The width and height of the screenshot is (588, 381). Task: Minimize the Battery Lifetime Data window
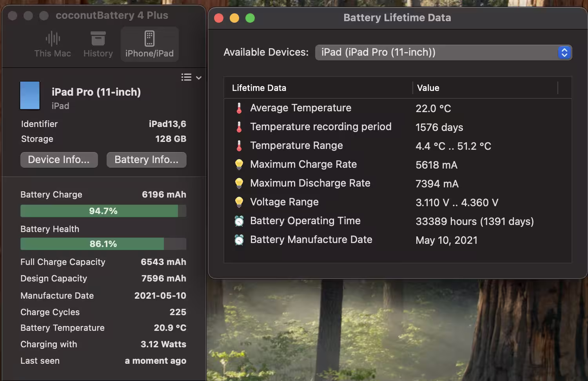click(234, 18)
